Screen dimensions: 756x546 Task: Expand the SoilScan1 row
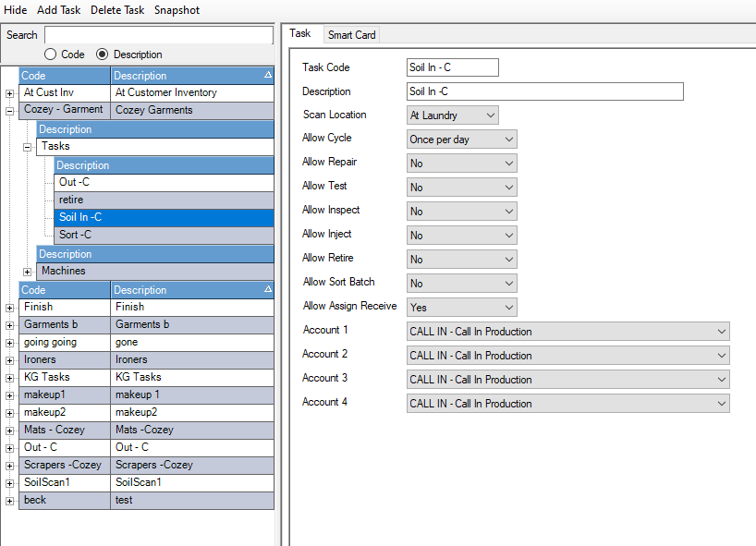pyautogui.click(x=9, y=483)
